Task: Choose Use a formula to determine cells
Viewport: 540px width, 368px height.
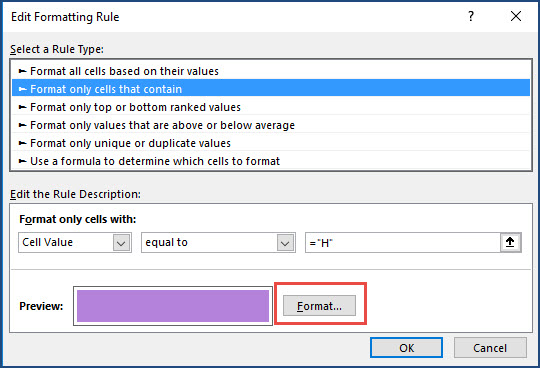Action: 271,161
